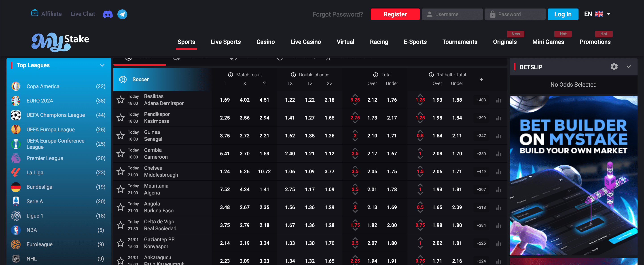
Task: Select Over 2.10 for Guinea vs Senegal
Action: coord(372,136)
